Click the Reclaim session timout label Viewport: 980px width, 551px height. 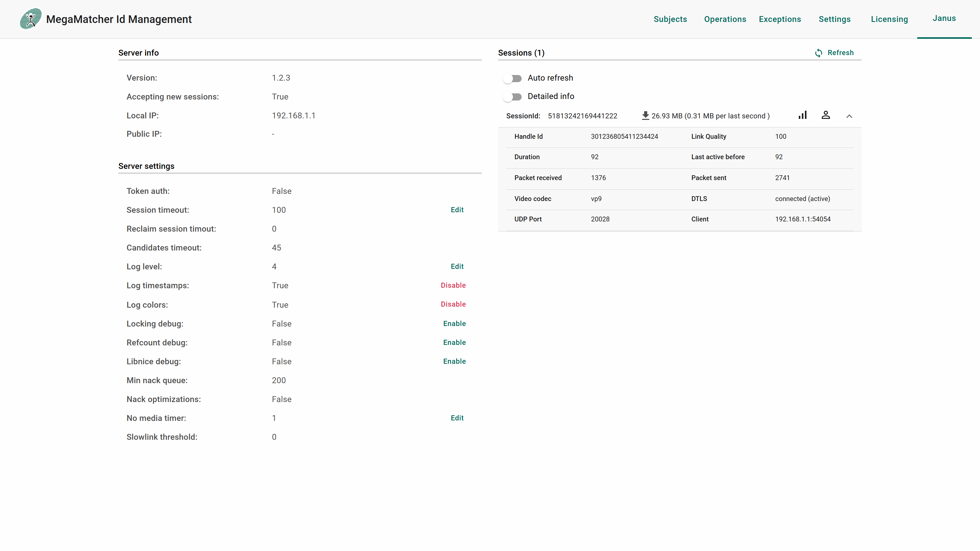coord(171,229)
